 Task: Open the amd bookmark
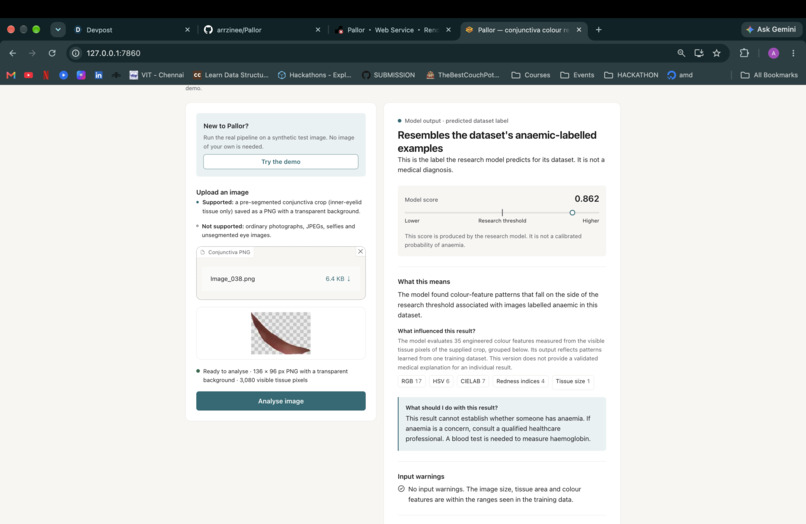[680, 75]
